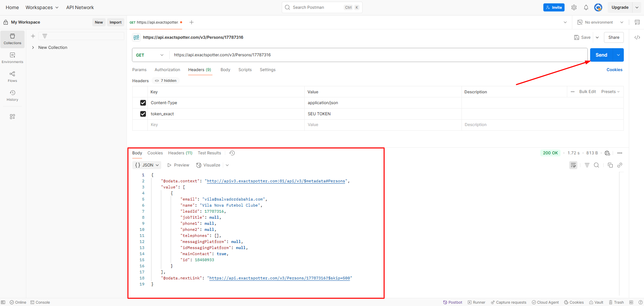Click the Import button
The width and height of the screenshot is (644, 306).
tap(115, 22)
